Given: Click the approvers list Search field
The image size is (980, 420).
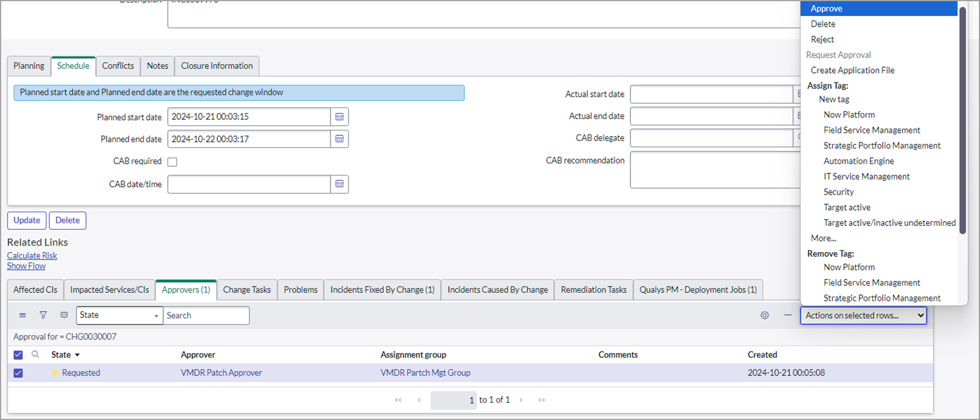Looking at the screenshot, I should [x=205, y=316].
